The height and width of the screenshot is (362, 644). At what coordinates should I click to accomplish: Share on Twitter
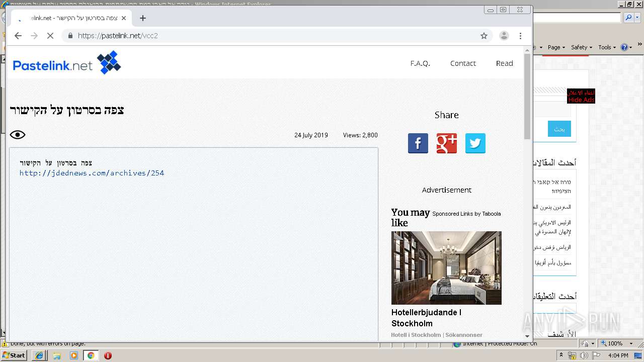click(475, 143)
